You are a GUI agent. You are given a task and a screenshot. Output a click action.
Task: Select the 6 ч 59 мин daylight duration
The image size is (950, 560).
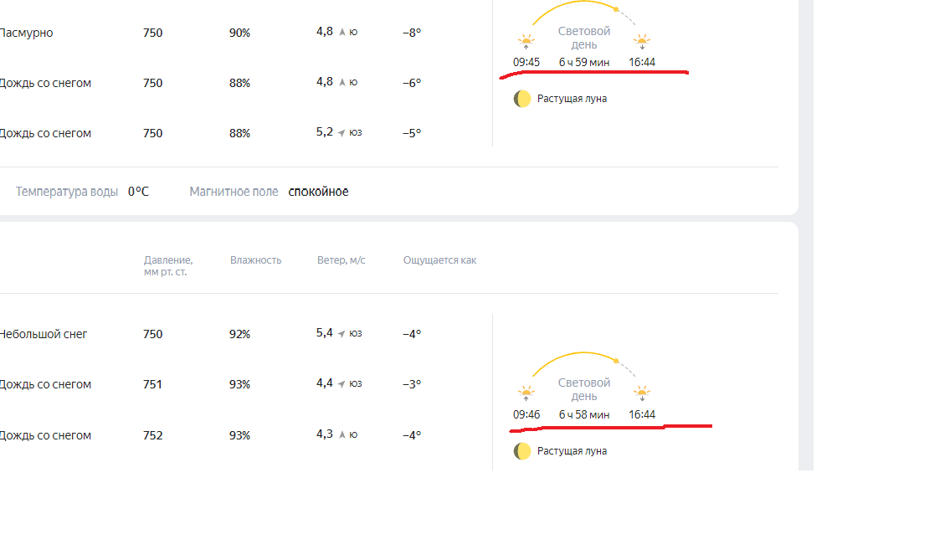tap(584, 62)
